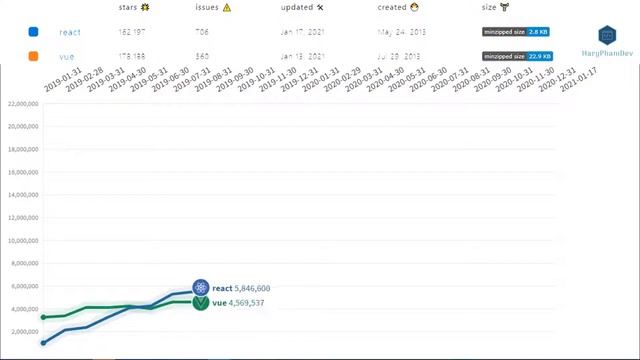The width and height of the screenshot is (640, 360).
Task: Click the HaryPhamDev channel name
Action: coord(607,53)
